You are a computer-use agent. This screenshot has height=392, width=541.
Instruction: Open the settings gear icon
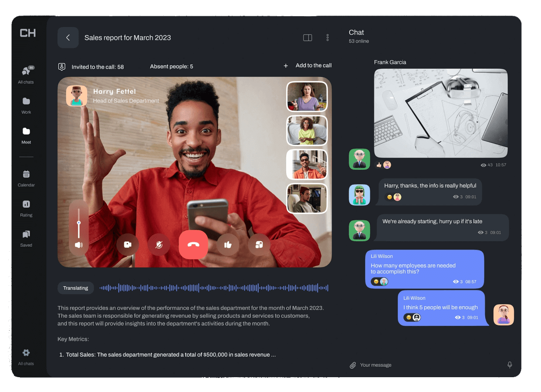coord(26,353)
